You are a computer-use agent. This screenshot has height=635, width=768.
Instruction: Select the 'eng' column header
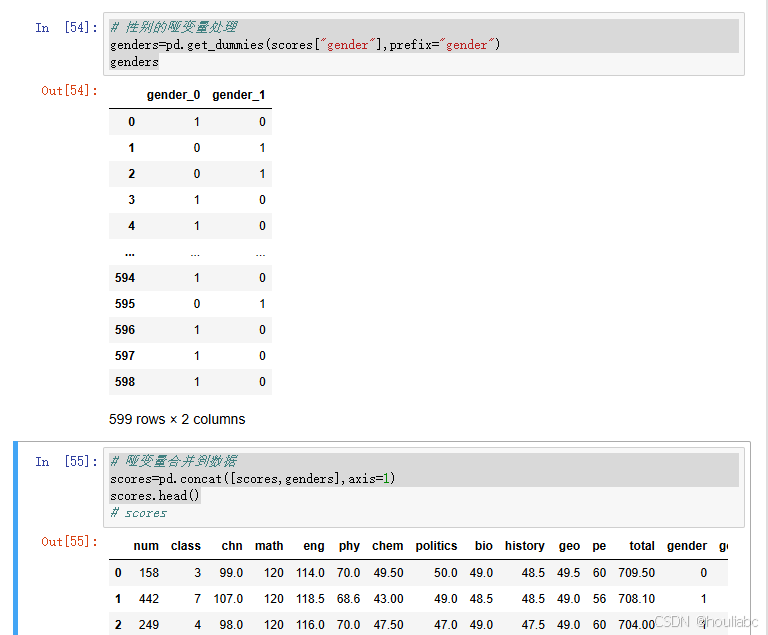(313, 545)
